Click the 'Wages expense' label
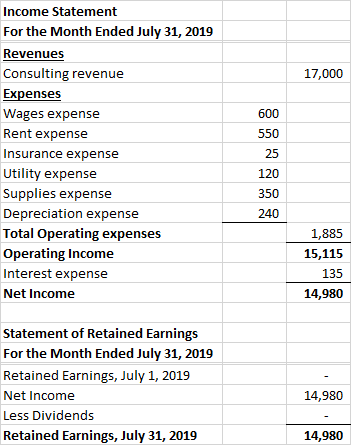 51,114
